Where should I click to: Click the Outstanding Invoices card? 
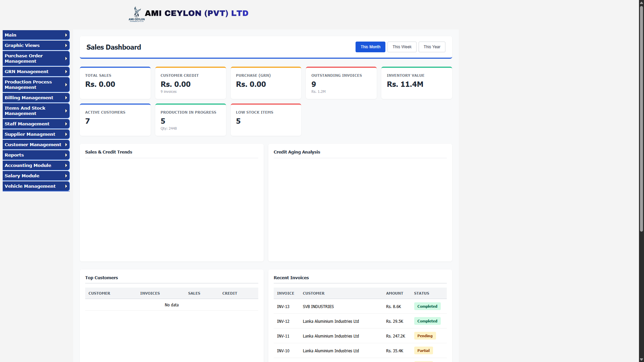pyautogui.click(x=341, y=83)
